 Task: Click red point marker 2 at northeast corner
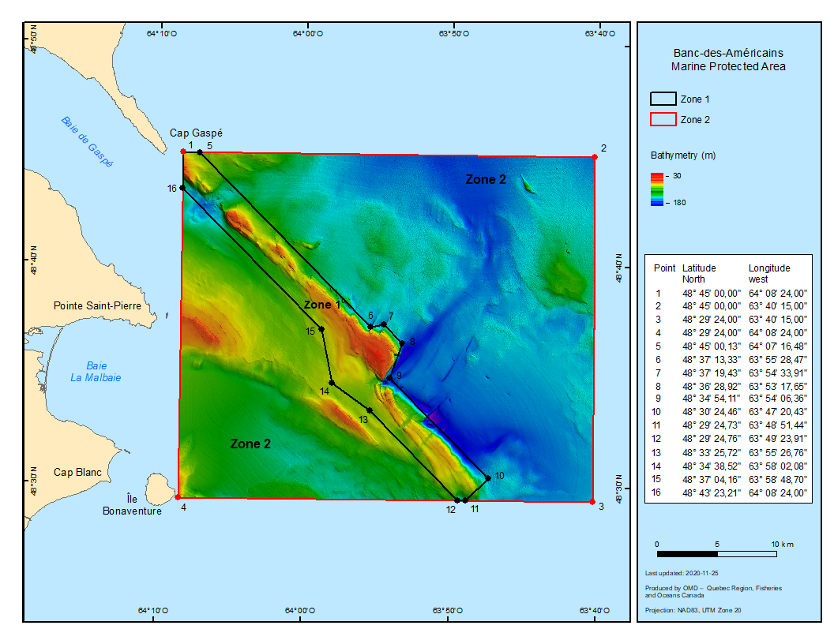[595, 157]
